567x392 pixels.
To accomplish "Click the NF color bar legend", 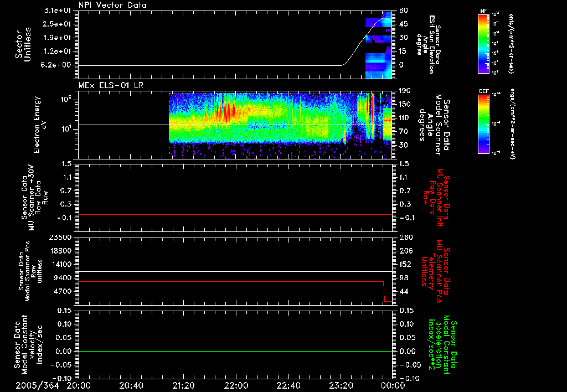I will click(484, 43).
